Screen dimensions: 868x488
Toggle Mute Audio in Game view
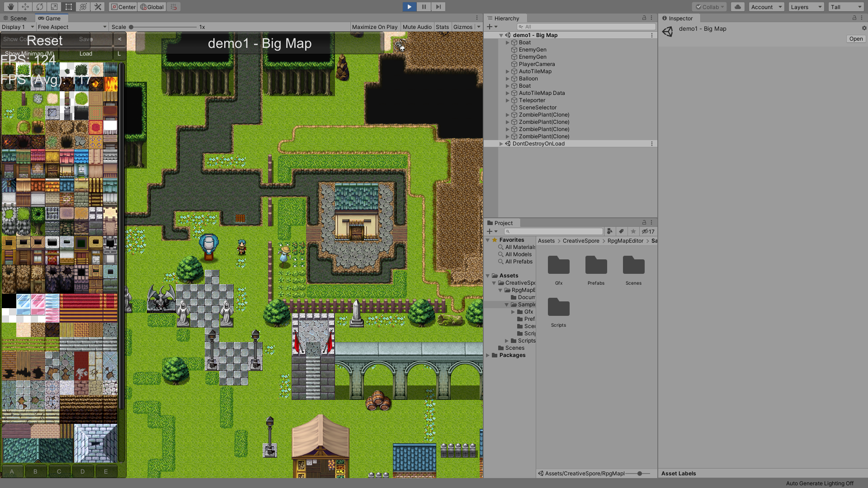[x=417, y=27]
